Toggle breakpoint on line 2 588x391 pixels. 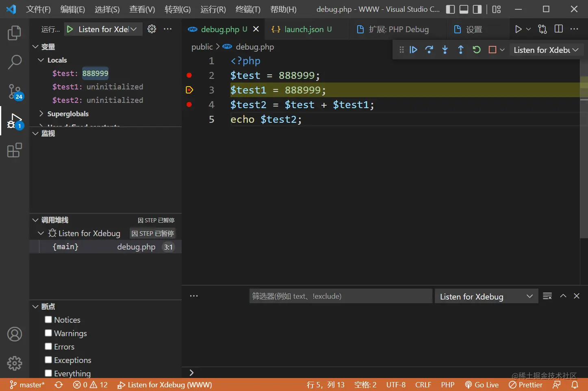(189, 75)
